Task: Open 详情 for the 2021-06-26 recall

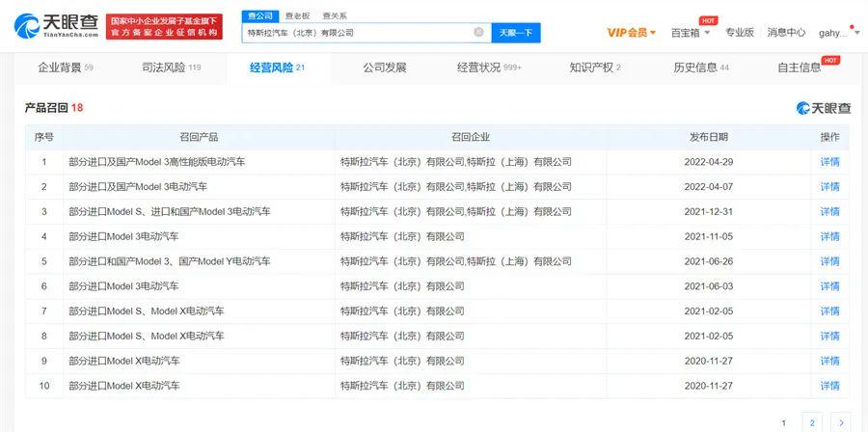Action: click(829, 261)
